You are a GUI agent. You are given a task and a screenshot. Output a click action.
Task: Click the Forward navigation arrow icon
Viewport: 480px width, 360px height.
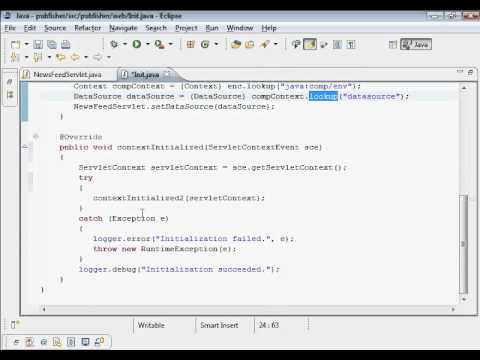coord(98,57)
